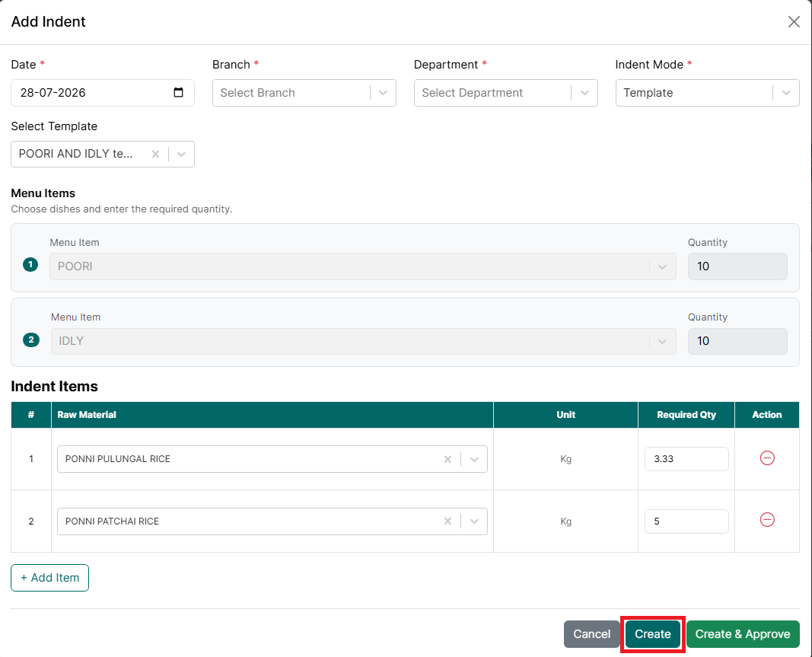Click the Unit column header

[x=565, y=415]
